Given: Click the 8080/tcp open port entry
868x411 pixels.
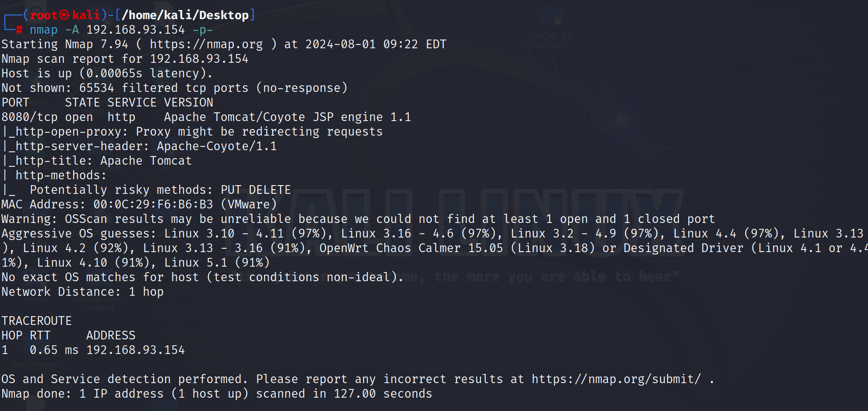Looking at the screenshot, I should click(47, 117).
